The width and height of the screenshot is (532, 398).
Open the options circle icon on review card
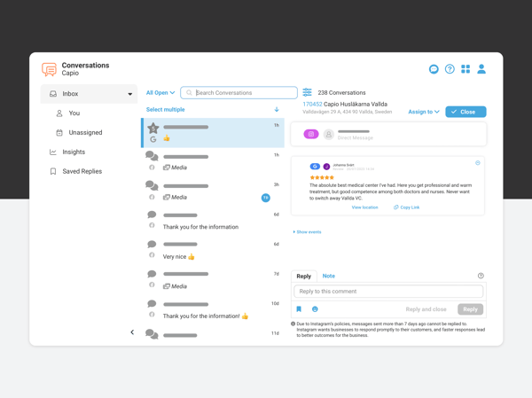pos(478,163)
